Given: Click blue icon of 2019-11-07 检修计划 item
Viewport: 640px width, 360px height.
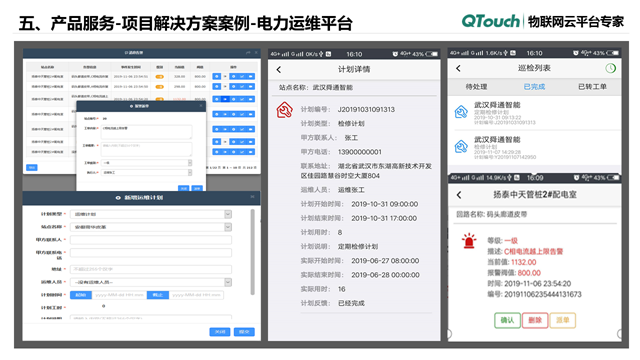Looking at the screenshot, I should coord(461,146).
